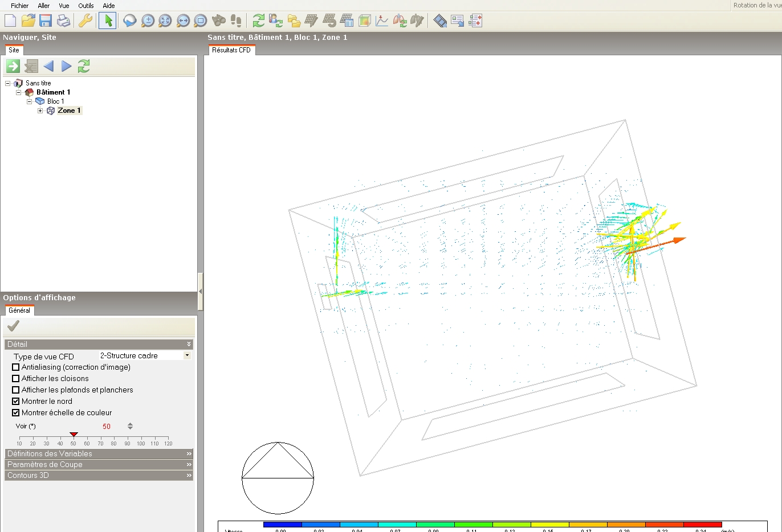
Task: Select the pointer/selection tool in the toolbar
Action: click(107, 21)
